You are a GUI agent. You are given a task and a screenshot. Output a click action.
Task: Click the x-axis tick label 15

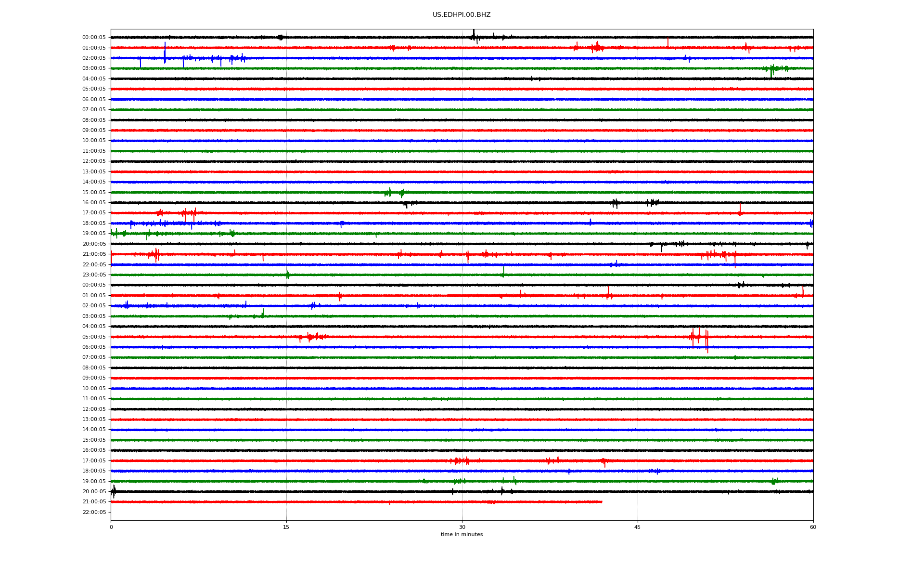[286, 527]
